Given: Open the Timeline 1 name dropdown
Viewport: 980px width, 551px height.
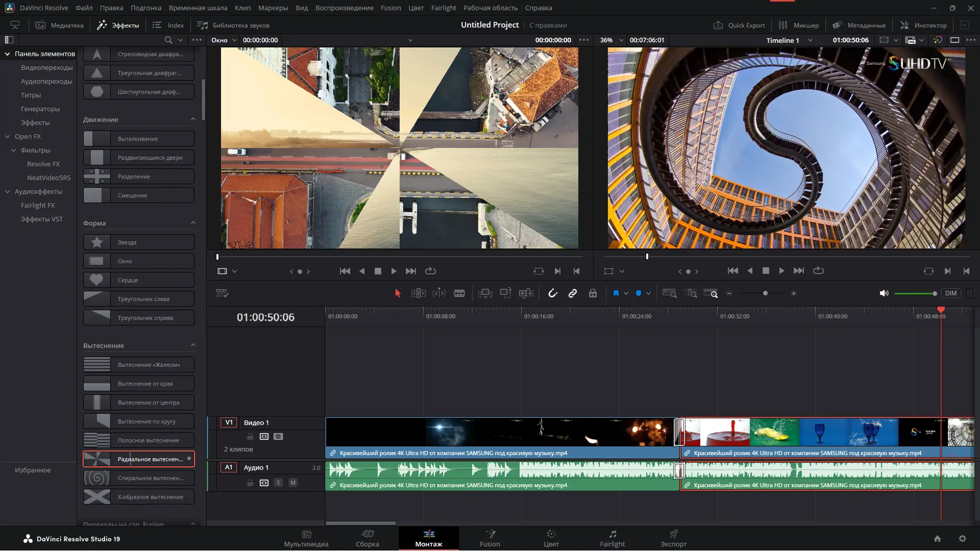Looking at the screenshot, I should (x=810, y=40).
